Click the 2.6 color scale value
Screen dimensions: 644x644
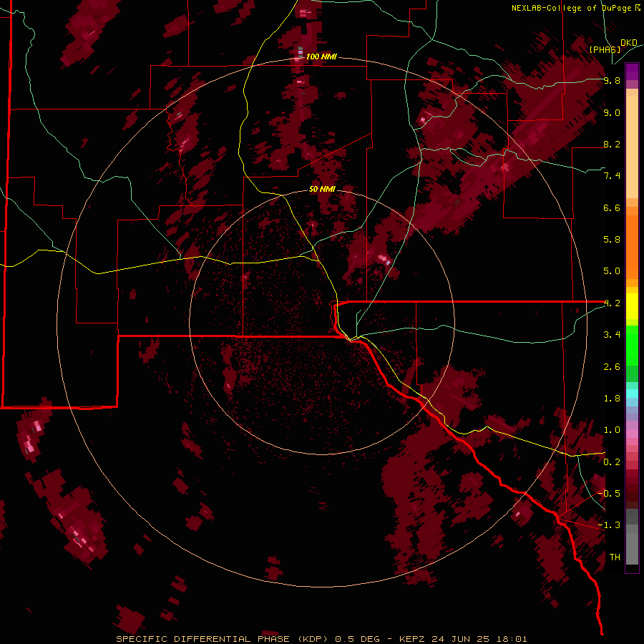pyautogui.click(x=612, y=367)
